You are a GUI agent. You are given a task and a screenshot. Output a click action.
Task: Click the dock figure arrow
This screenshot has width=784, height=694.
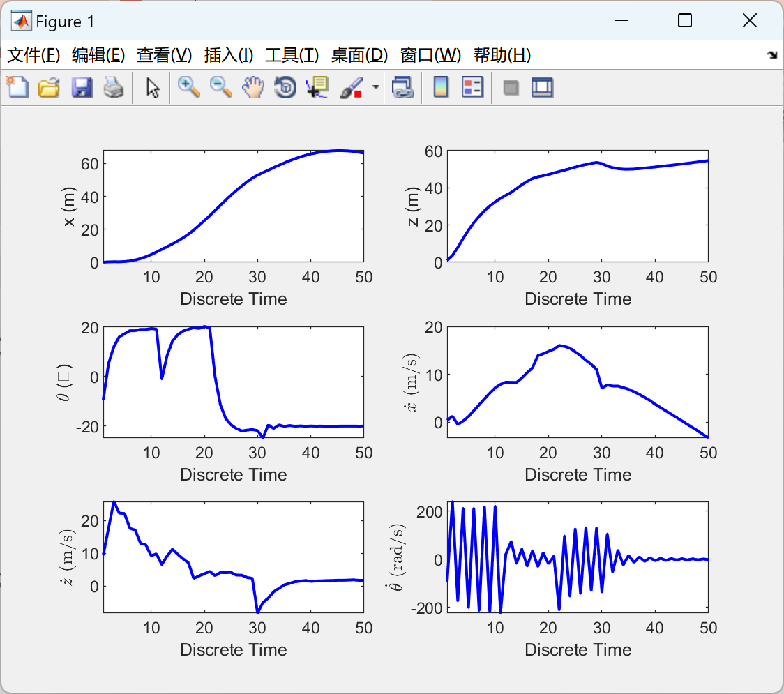[x=772, y=54]
